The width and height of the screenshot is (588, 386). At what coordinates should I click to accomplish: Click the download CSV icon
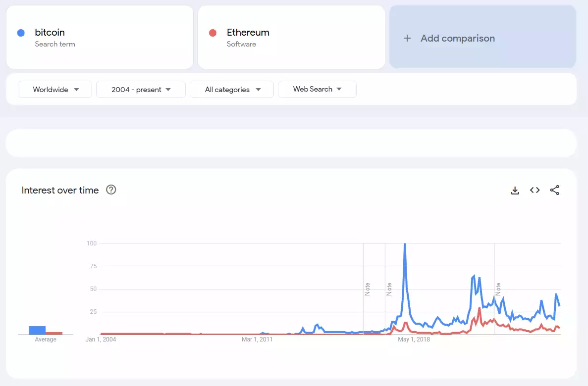click(515, 190)
